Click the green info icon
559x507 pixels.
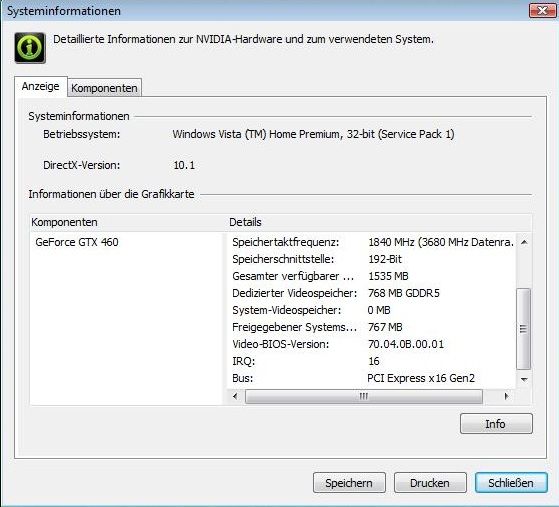tap(30, 48)
